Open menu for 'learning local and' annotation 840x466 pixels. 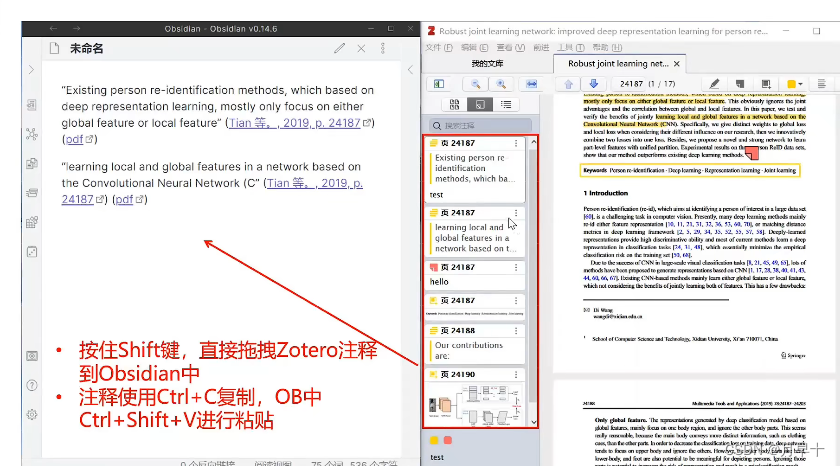pyautogui.click(x=516, y=213)
